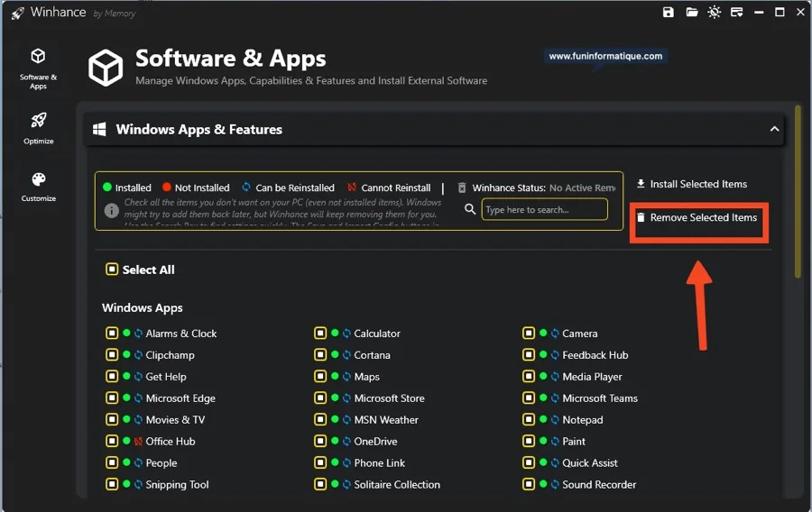Check the Get Help checkbox

click(112, 377)
